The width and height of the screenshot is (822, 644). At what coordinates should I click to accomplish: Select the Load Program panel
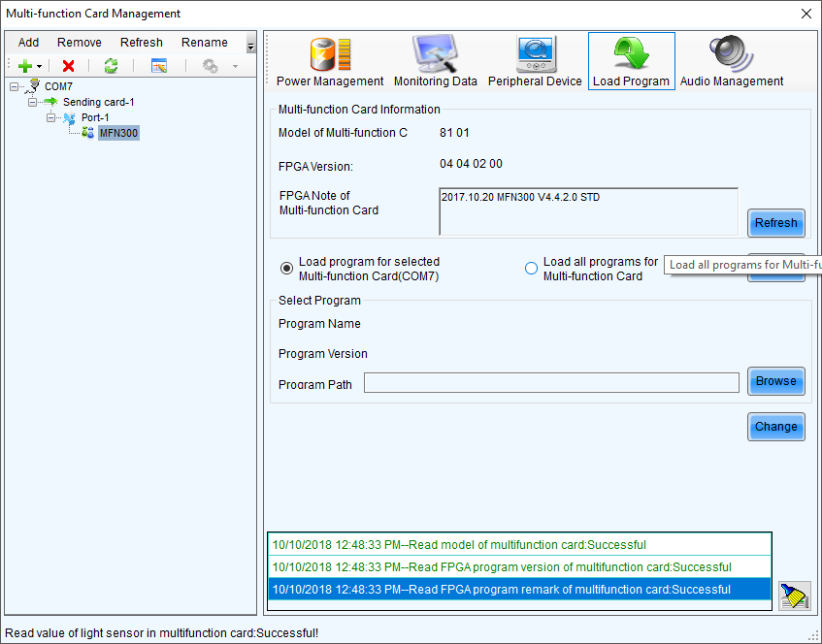point(631,60)
